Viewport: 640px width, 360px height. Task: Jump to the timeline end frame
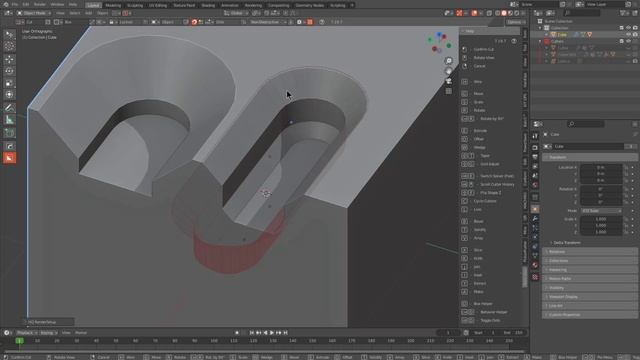(286, 333)
